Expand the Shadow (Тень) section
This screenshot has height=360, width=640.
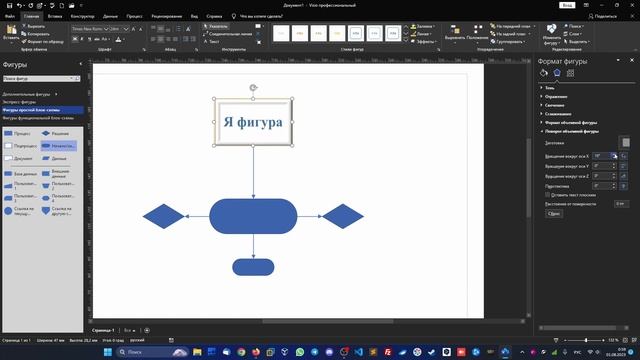[x=549, y=88]
